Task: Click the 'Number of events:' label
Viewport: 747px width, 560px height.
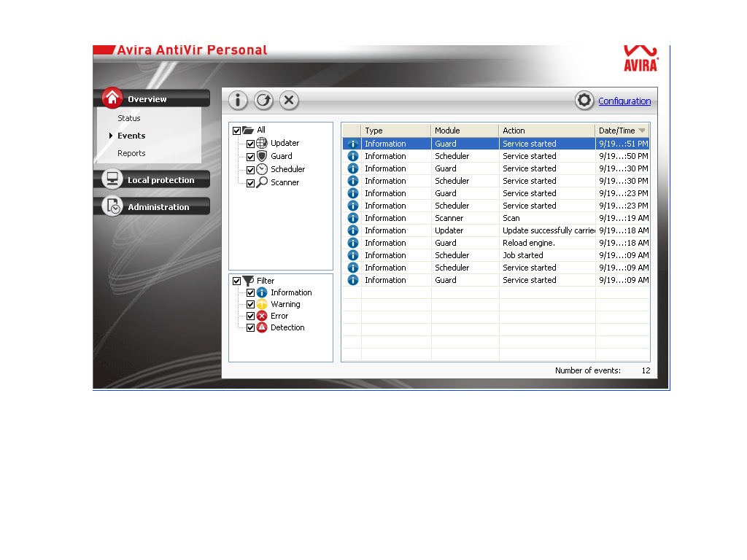Action: [587, 370]
